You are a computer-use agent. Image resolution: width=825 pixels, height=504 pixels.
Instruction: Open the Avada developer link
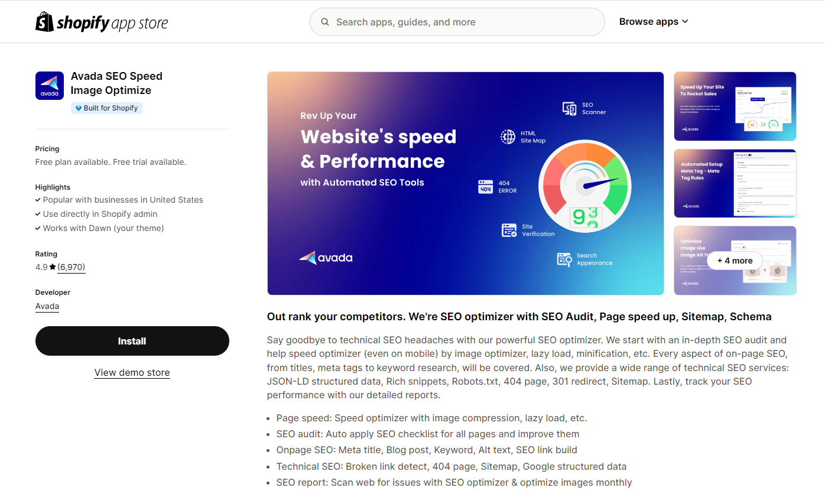[x=47, y=306]
